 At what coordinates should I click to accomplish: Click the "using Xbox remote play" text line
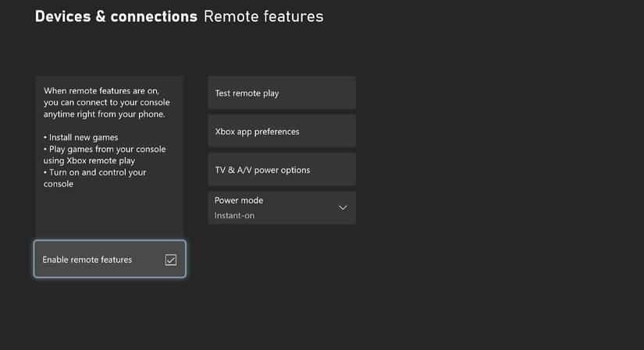(89, 161)
